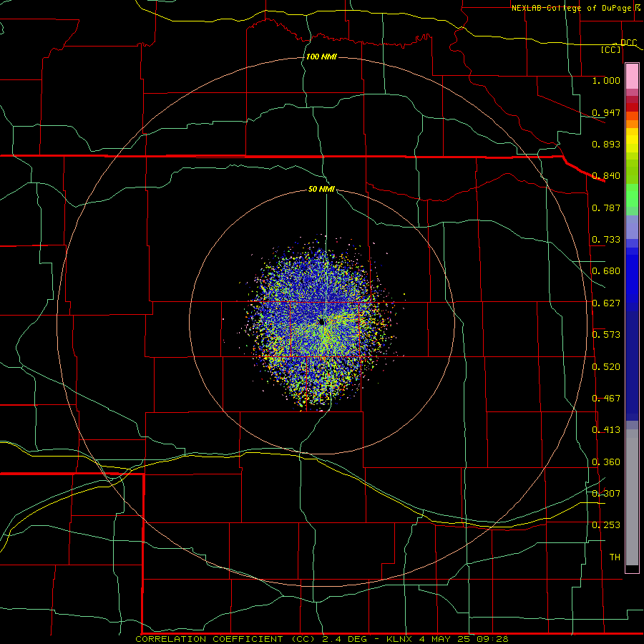Select the 0.840 scale value
The image size is (644, 644).
pos(606,176)
